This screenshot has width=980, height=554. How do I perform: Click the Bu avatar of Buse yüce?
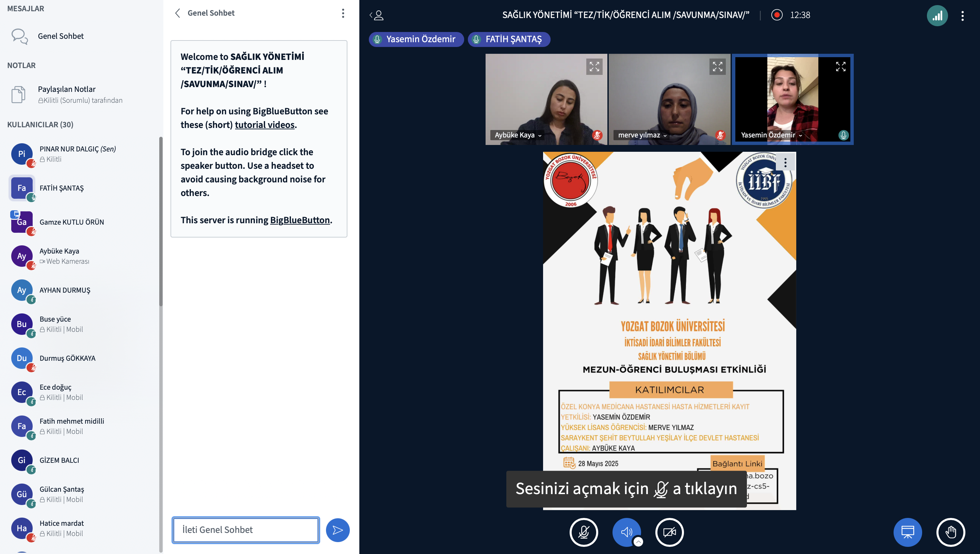click(x=22, y=324)
